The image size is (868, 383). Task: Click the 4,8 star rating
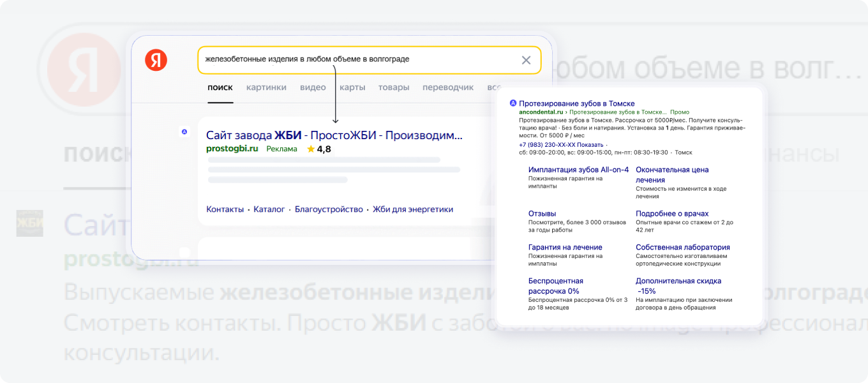click(319, 149)
